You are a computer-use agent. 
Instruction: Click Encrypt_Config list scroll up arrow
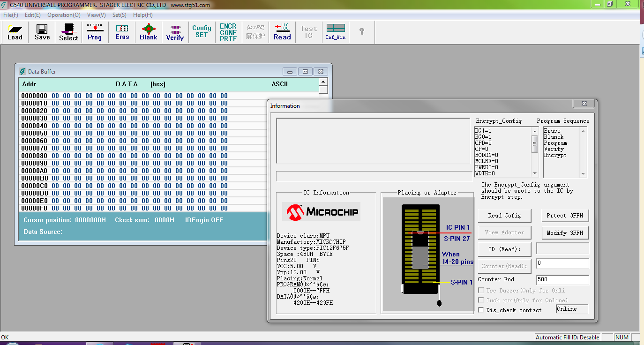[535, 131]
